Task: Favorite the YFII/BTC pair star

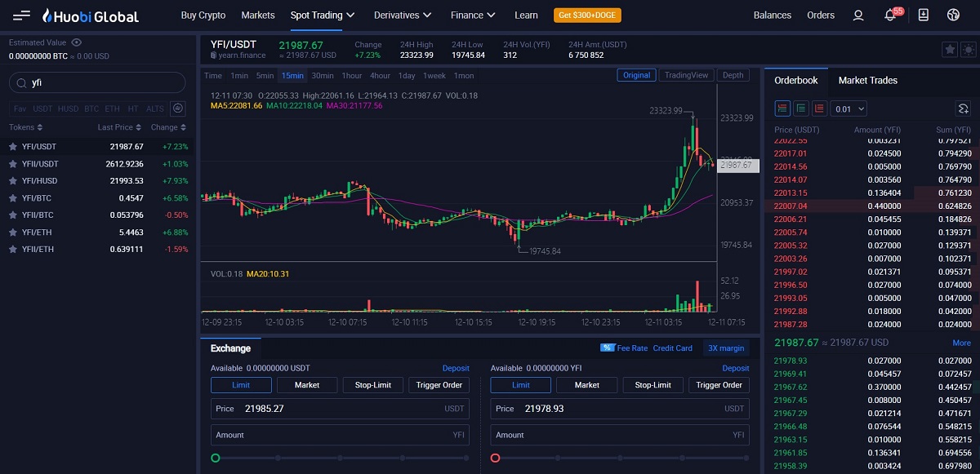Action: click(x=12, y=215)
